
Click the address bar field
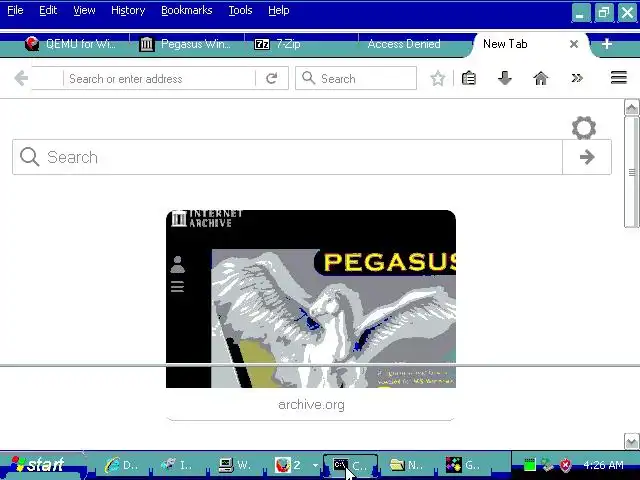pos(159,79)
